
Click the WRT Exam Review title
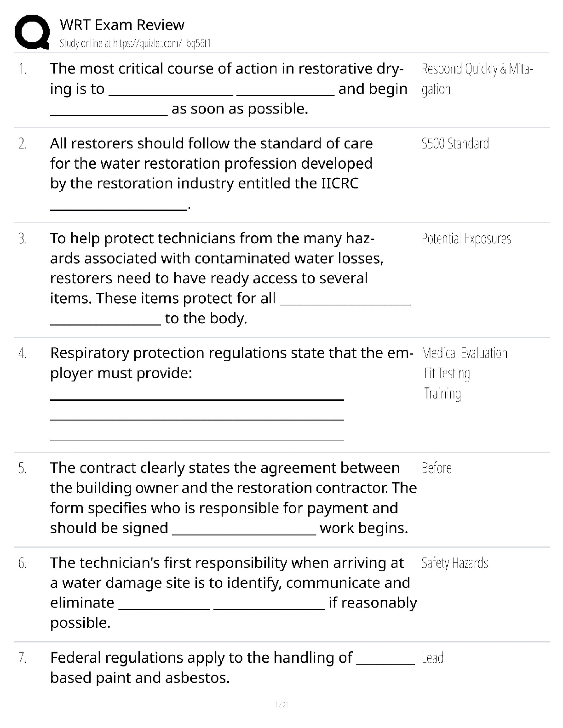[x=122, y=25]
